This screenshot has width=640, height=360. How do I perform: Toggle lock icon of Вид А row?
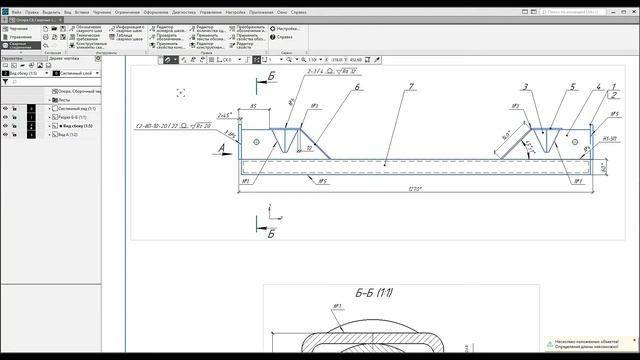click(14, 135)
